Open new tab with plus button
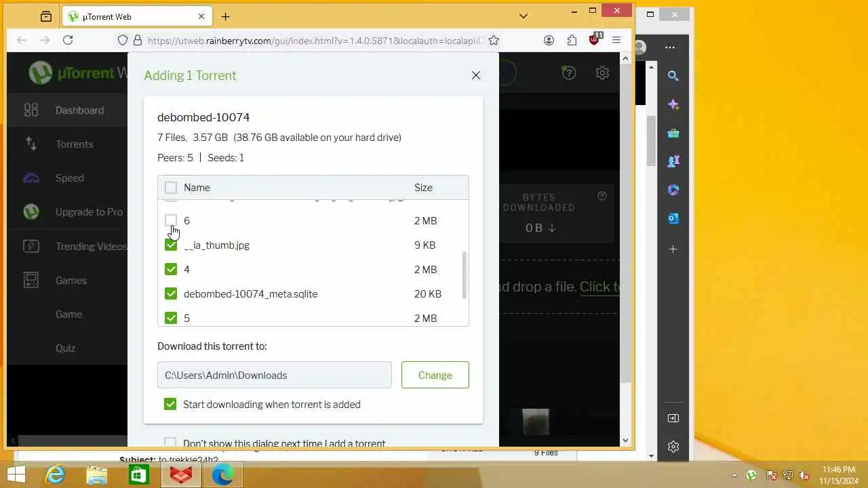868x488 pixels. point(226,16)
